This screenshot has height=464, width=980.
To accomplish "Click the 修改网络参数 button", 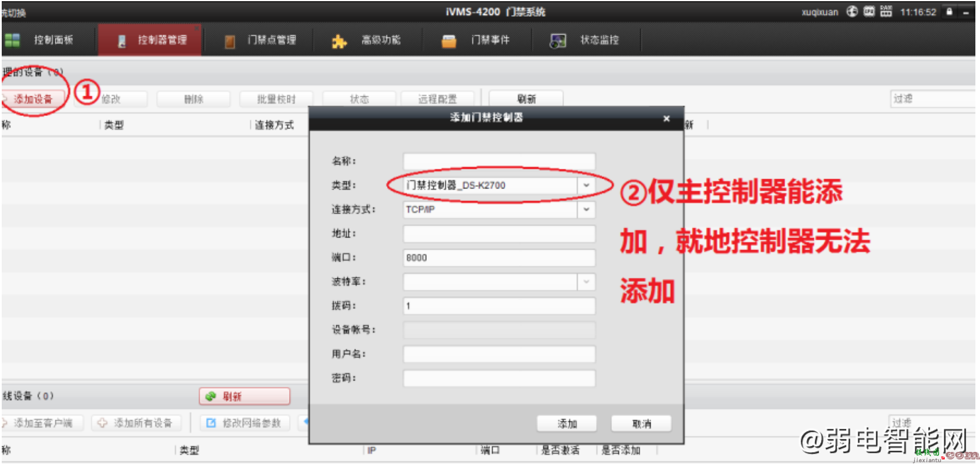I will 245,423.
